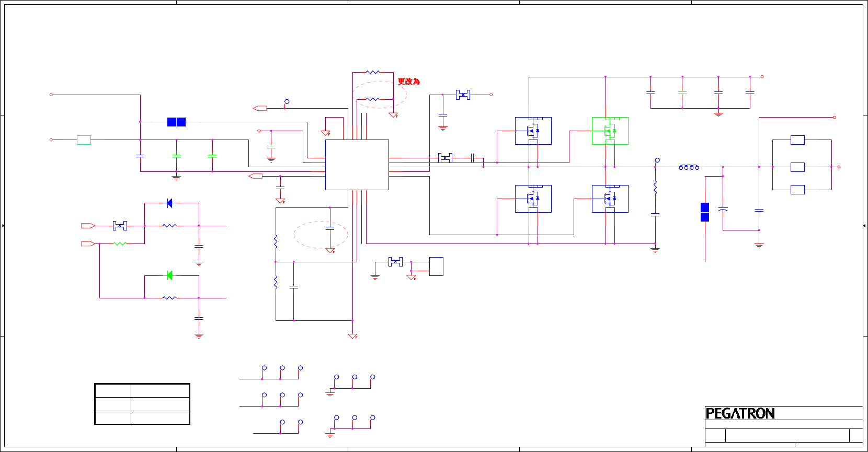Select the solid blue vertical double-block component
This screenshot has width=868, height=452.
pos(705,212)
